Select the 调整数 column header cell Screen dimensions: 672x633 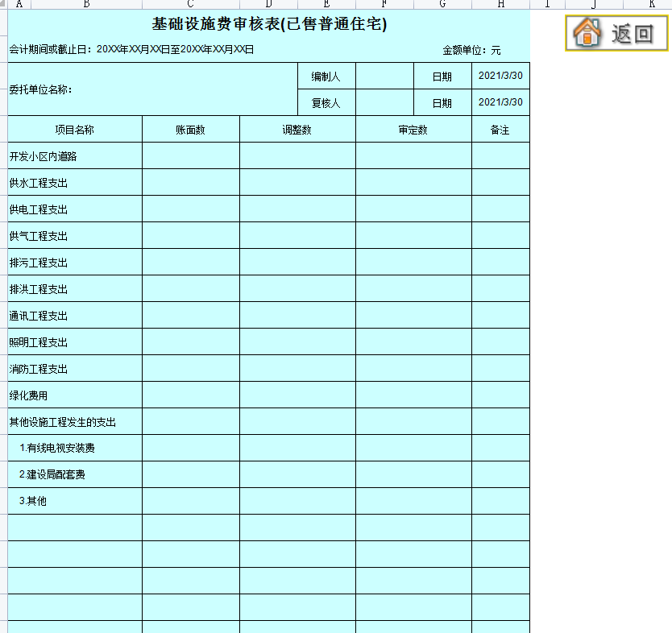297,128
